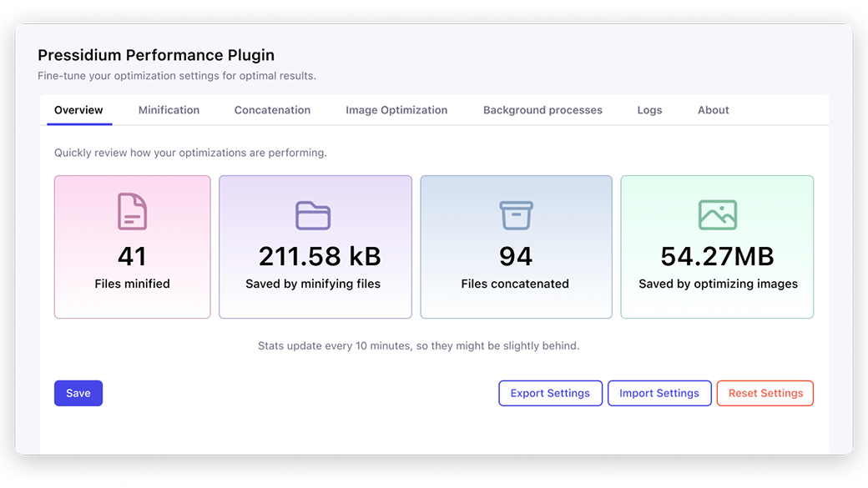Click the Save button

(78, 393)
